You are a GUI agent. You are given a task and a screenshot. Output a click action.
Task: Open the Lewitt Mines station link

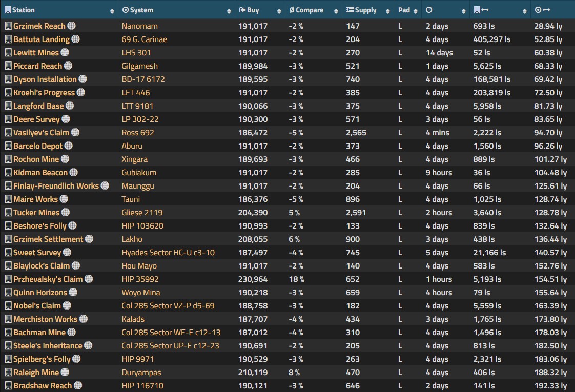click(x=36, y=53)
